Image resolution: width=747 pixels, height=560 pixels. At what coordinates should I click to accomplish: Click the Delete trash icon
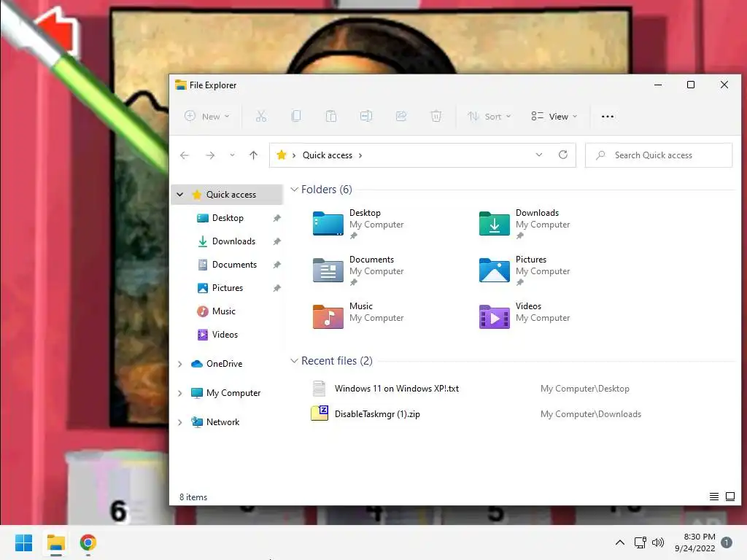point(436,116)
